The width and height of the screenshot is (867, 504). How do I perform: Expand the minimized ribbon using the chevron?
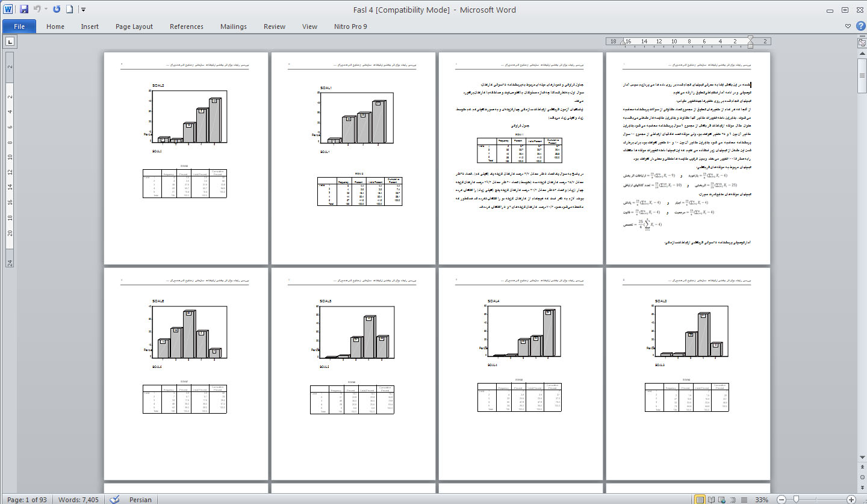[x=848, y=26]
